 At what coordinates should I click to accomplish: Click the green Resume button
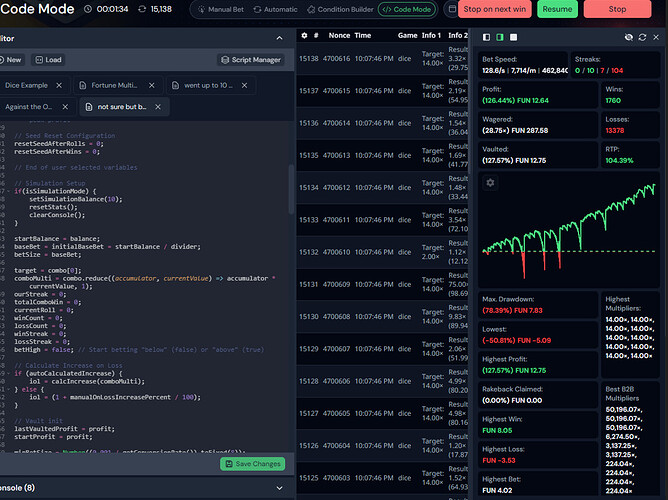557,9
